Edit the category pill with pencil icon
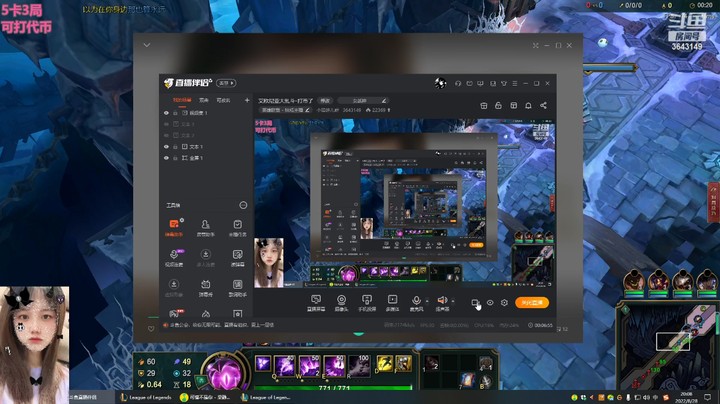 point(364,101)
